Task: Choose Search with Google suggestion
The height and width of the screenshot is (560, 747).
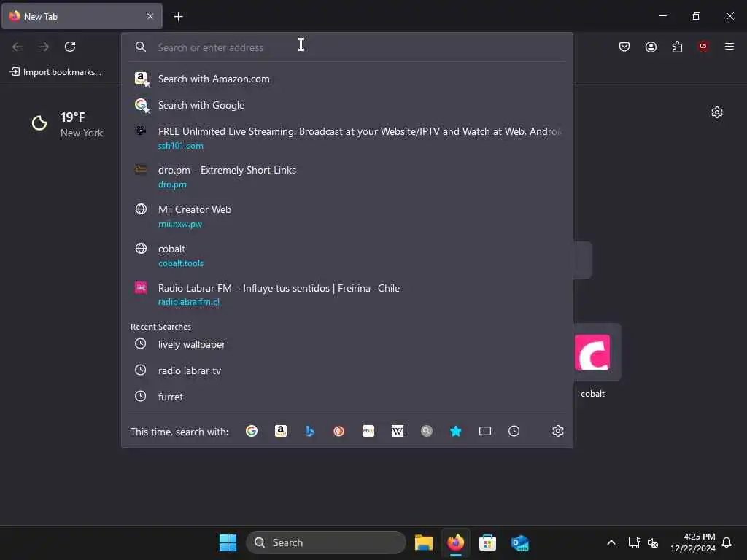Action: coord(347,105)
